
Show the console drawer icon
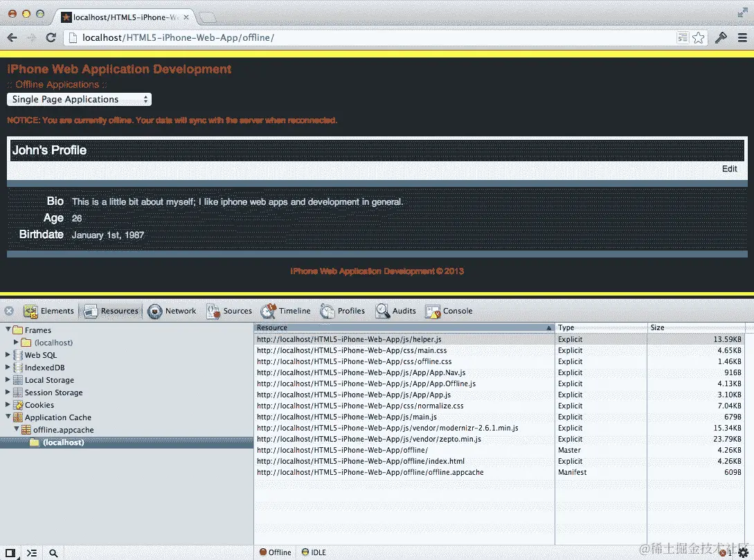coord(32,553)
